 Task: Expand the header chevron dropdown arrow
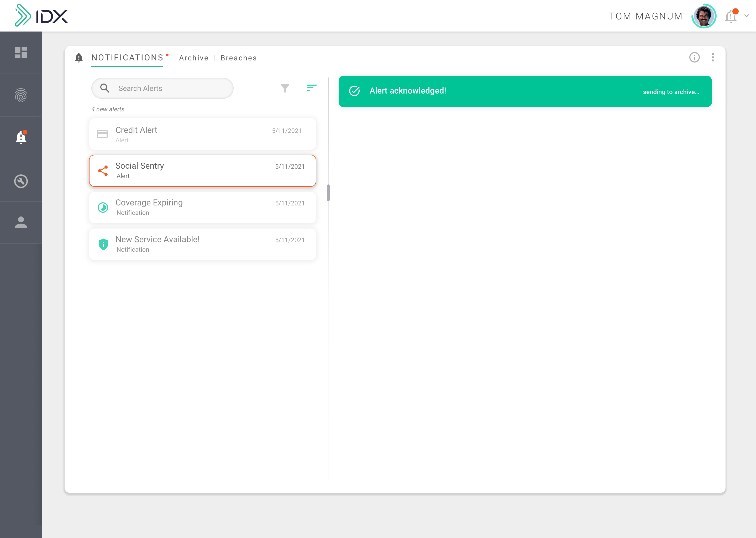[x=746, y=15]
